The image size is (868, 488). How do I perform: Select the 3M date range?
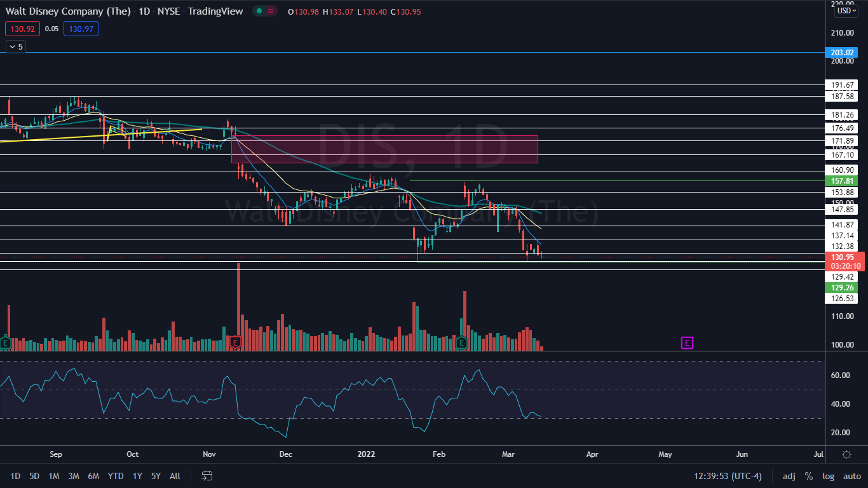74,476
